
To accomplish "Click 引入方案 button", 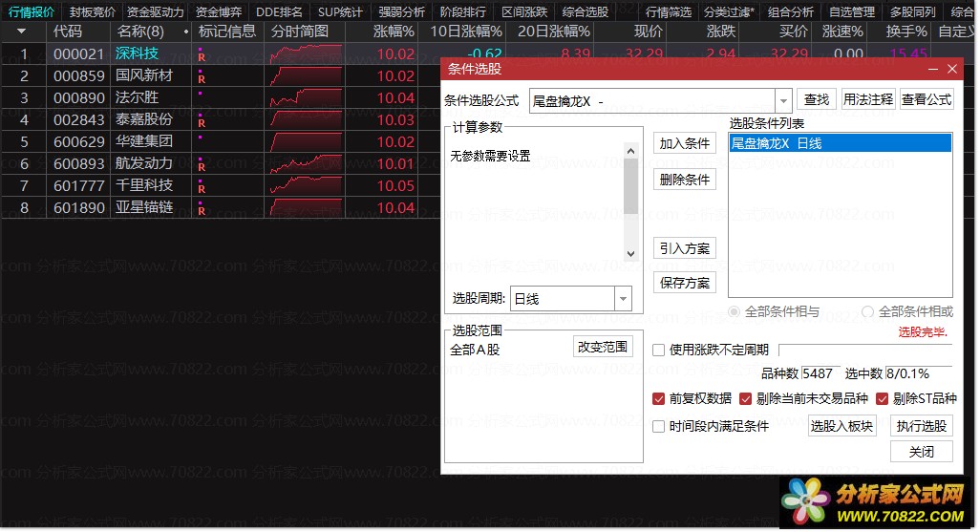I will (684, 248).
